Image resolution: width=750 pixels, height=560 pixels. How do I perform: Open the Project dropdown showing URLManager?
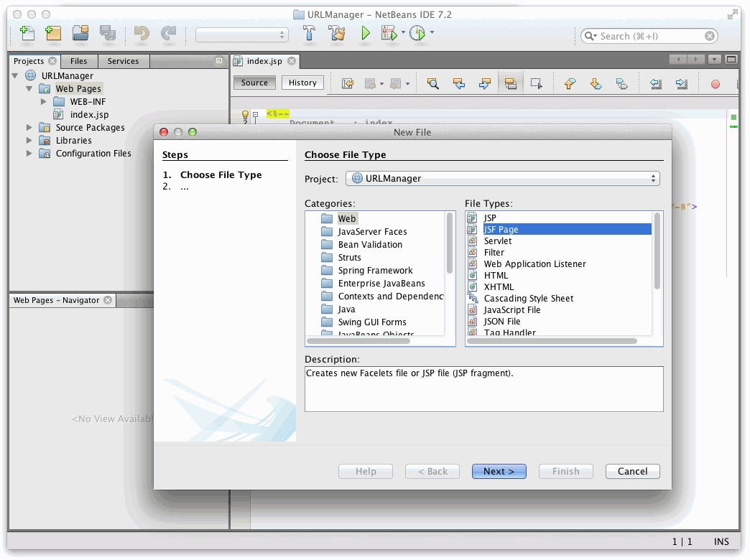tap(502, 178)
